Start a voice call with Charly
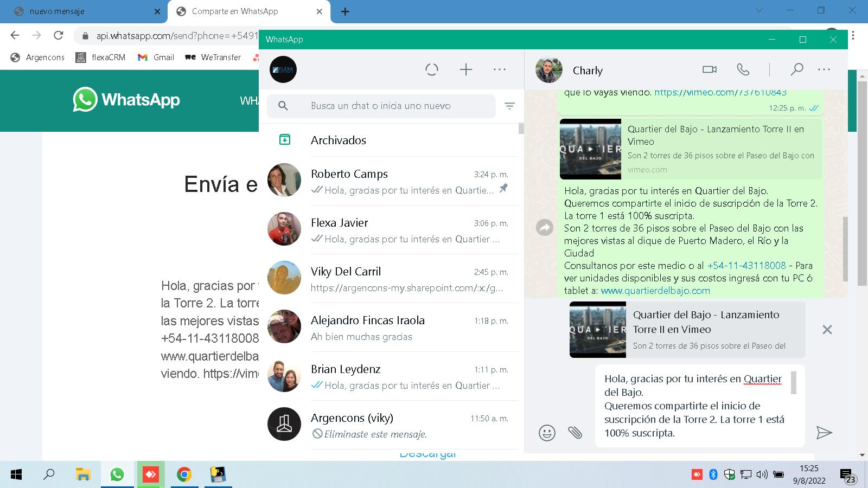This screenshot has width=868, height=488. [743, 69]
